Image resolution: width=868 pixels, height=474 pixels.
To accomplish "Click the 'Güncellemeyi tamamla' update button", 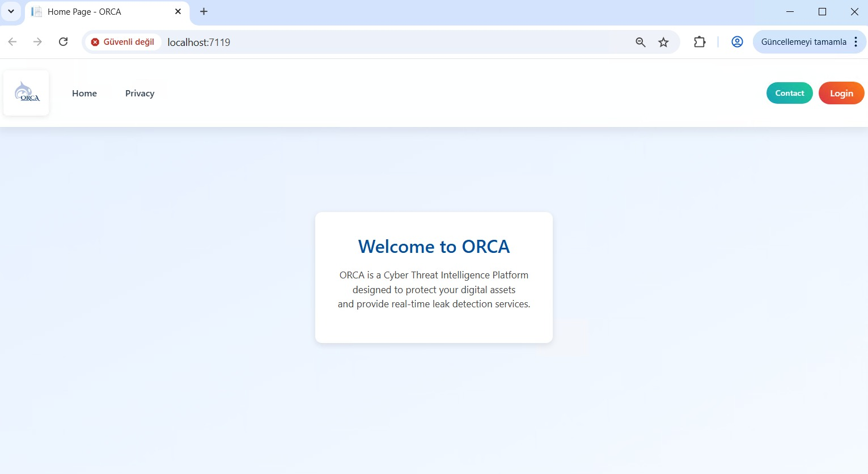I will [803, 41].
